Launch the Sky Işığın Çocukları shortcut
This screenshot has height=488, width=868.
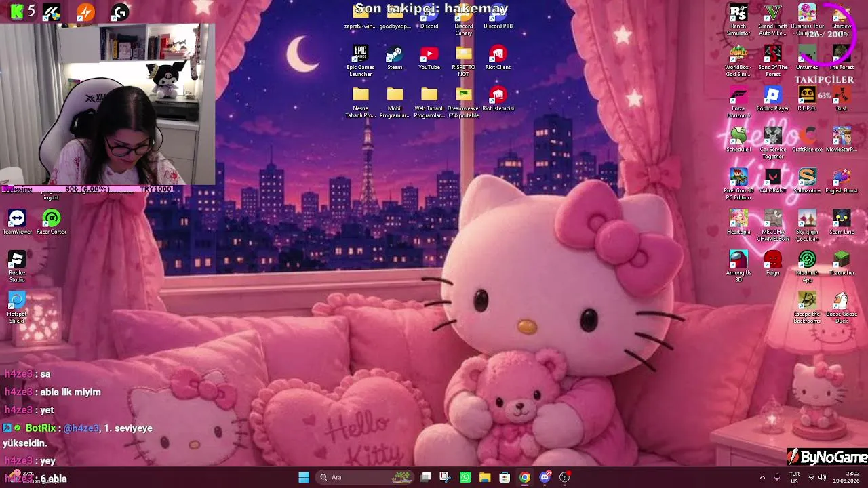coord(807,226)
